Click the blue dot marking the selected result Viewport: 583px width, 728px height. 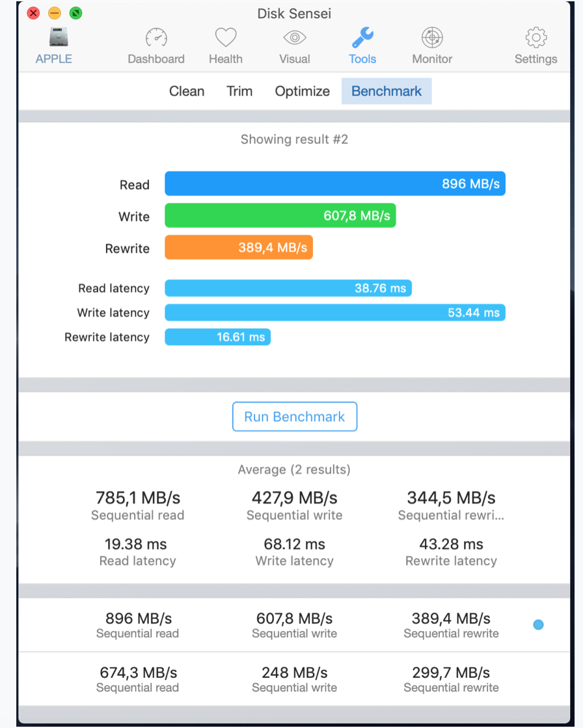(x=539, y=625)
